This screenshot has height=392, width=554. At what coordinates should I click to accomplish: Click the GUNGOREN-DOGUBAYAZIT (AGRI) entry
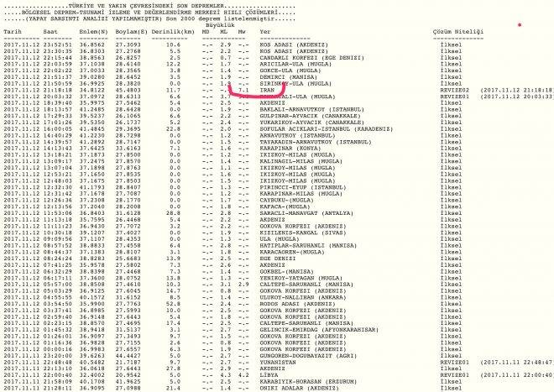(x=309, y=355)
